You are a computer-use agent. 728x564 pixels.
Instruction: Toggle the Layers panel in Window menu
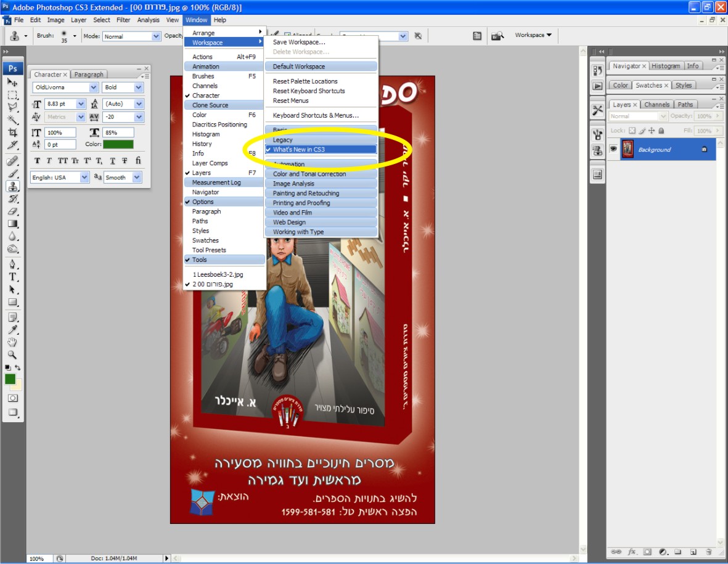[224, 173]
